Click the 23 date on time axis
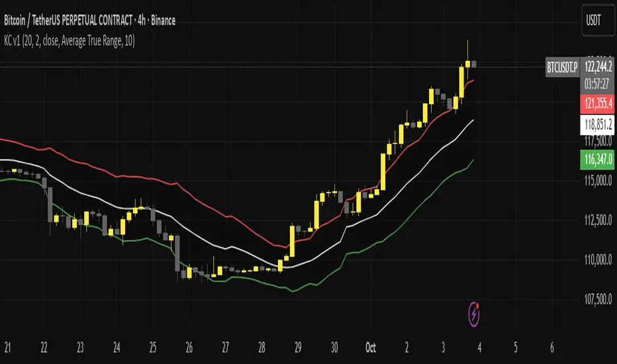The image size is (617, 364). point(80,347)
